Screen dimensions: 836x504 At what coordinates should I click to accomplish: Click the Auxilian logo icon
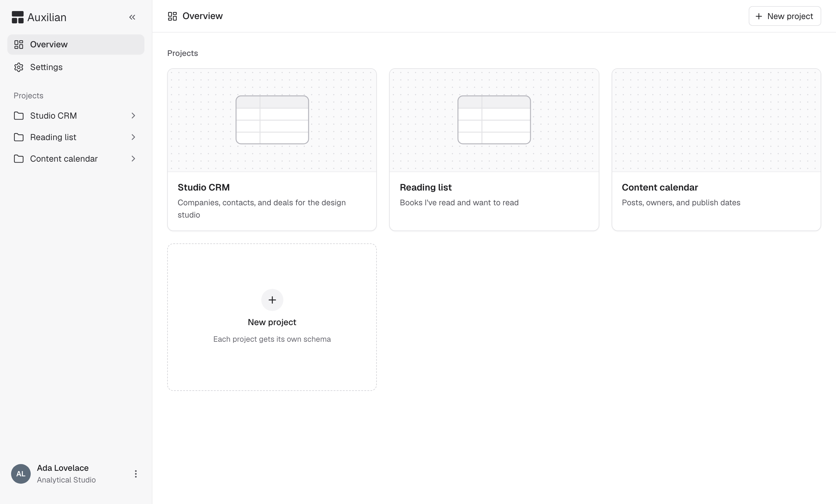[18, 17]
